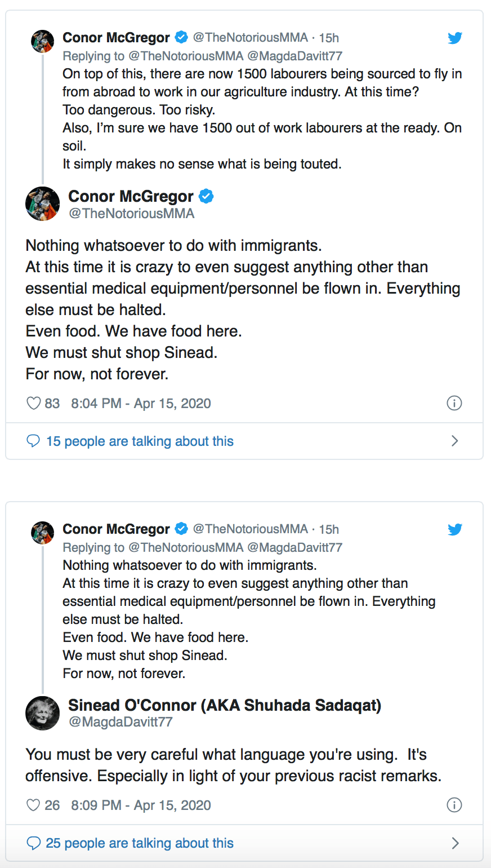Open info icon on the 8:09 PM tweet
Screen dimensions: 491x868
(454, 805)
